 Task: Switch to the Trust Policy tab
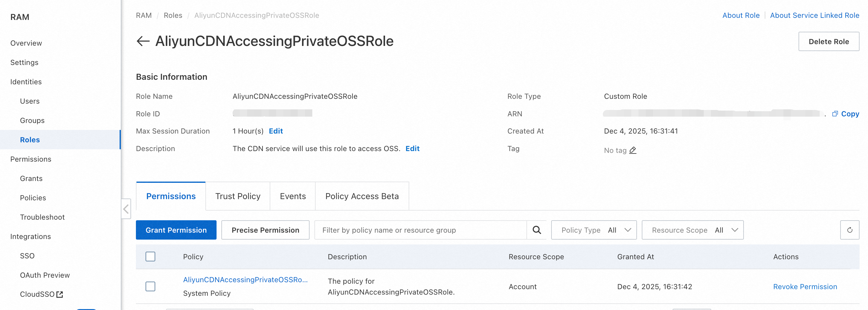point(238,196)
